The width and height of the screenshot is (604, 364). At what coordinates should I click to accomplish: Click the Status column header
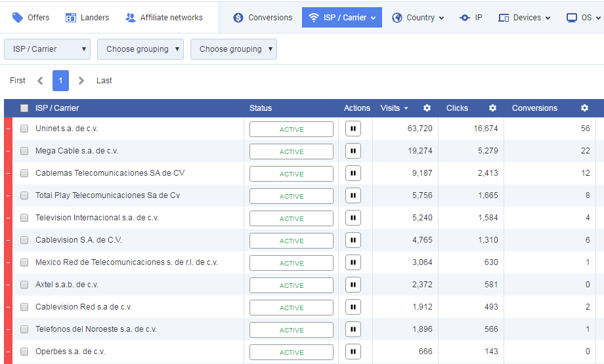coord(261,108)
